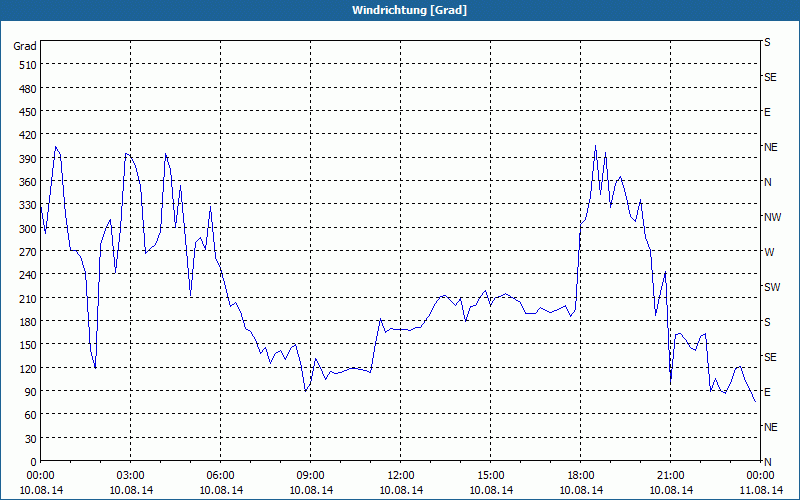Screen dimensions: 800x500
Task: Click the 09:00 time label
Action: point(311,476)
